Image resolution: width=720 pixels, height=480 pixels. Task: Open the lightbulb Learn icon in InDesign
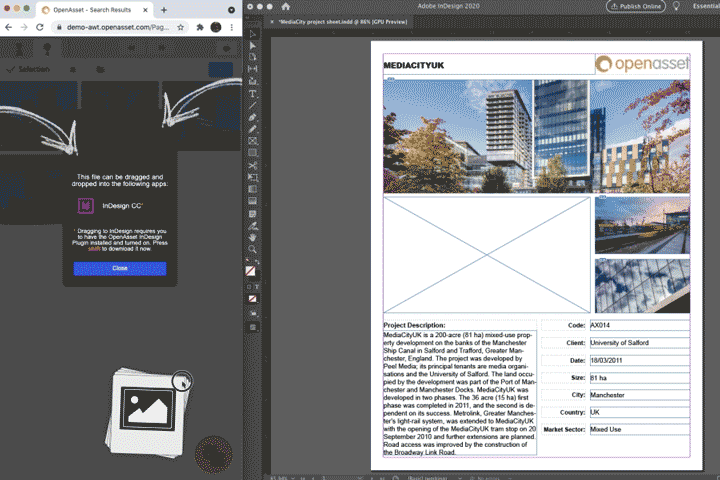676,6
